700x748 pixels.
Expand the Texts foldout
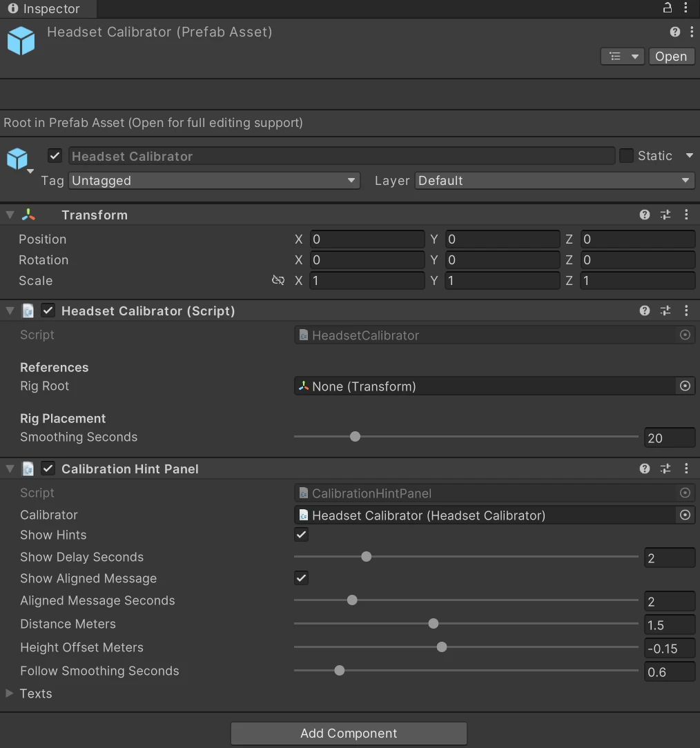click(10, 693)
